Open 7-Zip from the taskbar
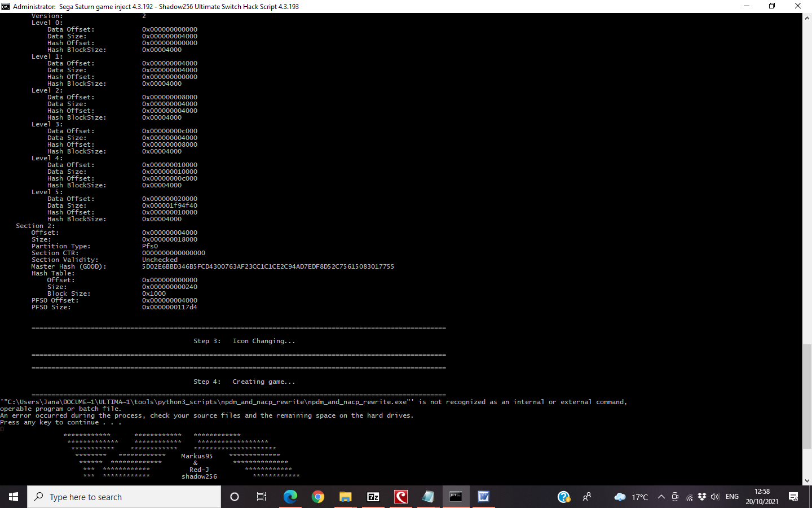The height and width of the screenshot is (508, 812). [373, 497]
